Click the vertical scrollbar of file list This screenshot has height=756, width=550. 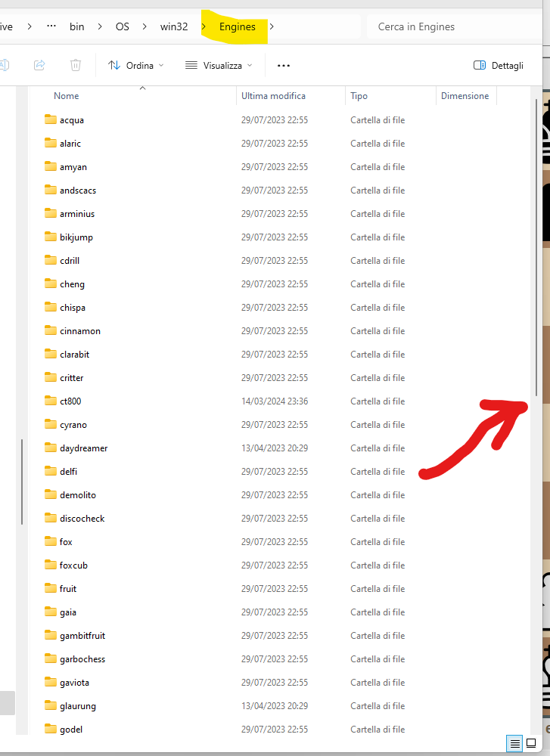[536, 249]
